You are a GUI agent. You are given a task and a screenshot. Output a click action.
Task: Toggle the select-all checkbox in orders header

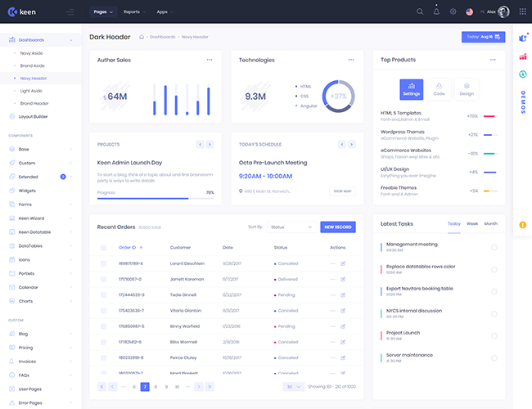103,247
